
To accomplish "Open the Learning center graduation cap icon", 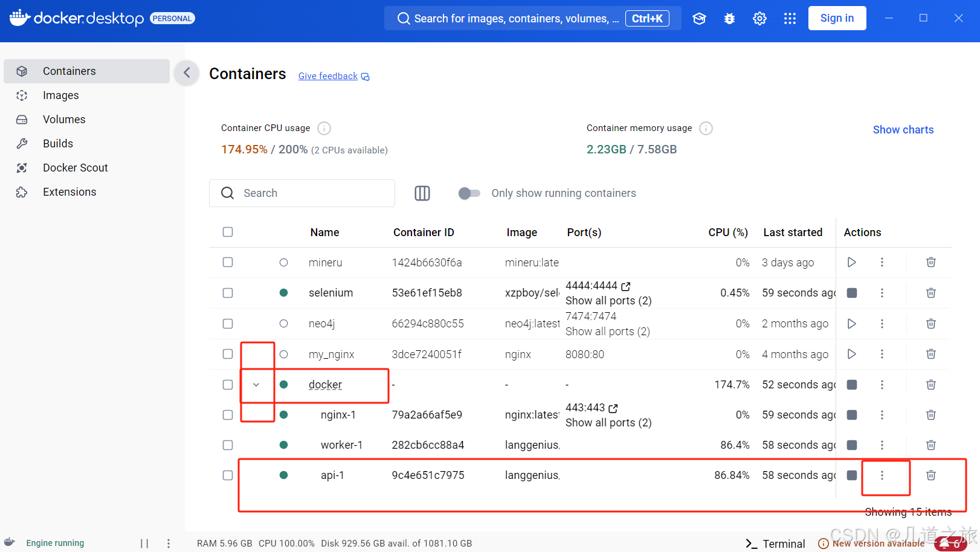I will click(x=699, y=19).
